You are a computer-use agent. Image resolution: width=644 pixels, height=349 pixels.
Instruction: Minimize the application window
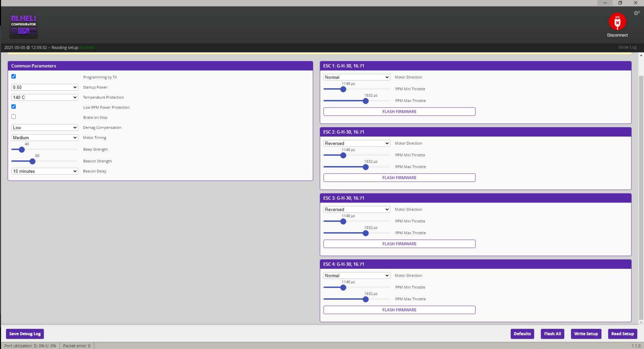(x=605, y=3)
